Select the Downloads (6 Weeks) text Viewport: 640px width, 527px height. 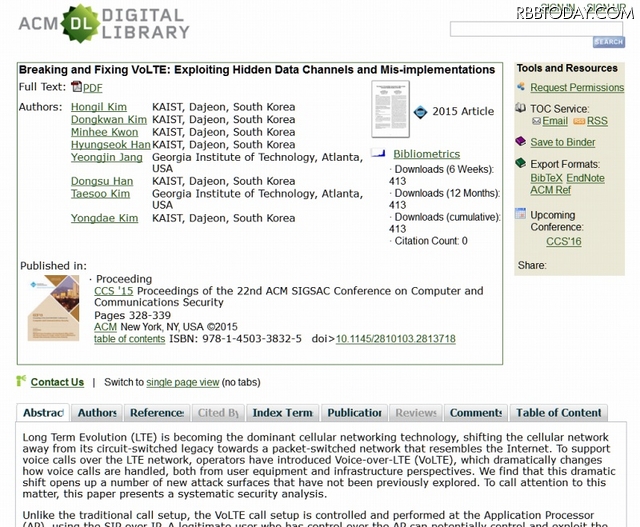pos(444,169)
